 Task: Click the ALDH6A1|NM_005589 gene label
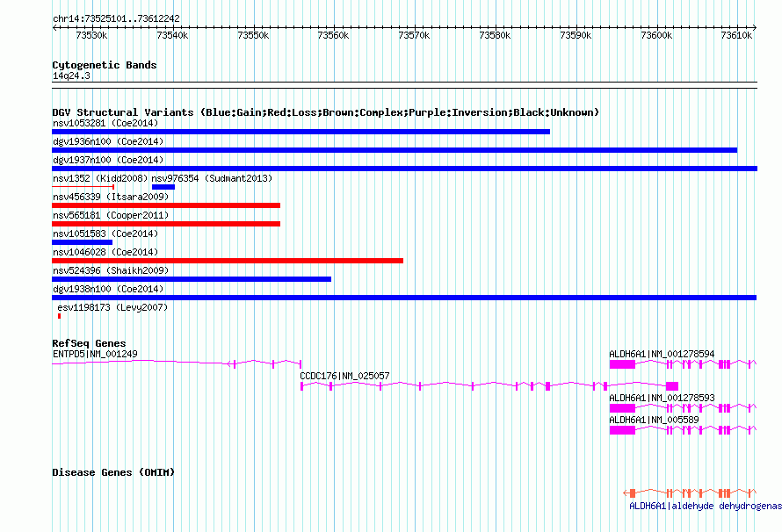point(654,420)
